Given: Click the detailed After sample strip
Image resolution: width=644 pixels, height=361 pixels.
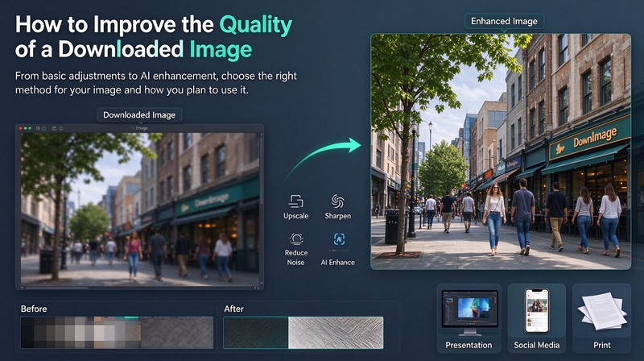Looking at the screenshot, I should 303,332.
